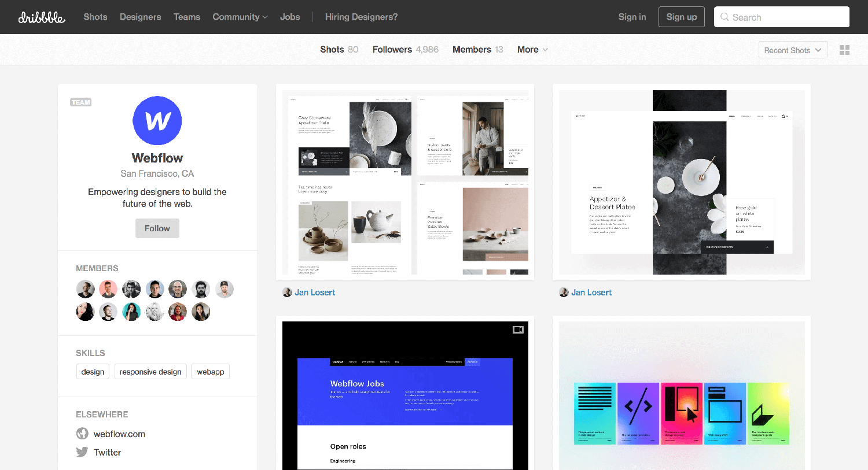Open the Jobs page
This screenshot has height=470, width=868.
point(290,17)
